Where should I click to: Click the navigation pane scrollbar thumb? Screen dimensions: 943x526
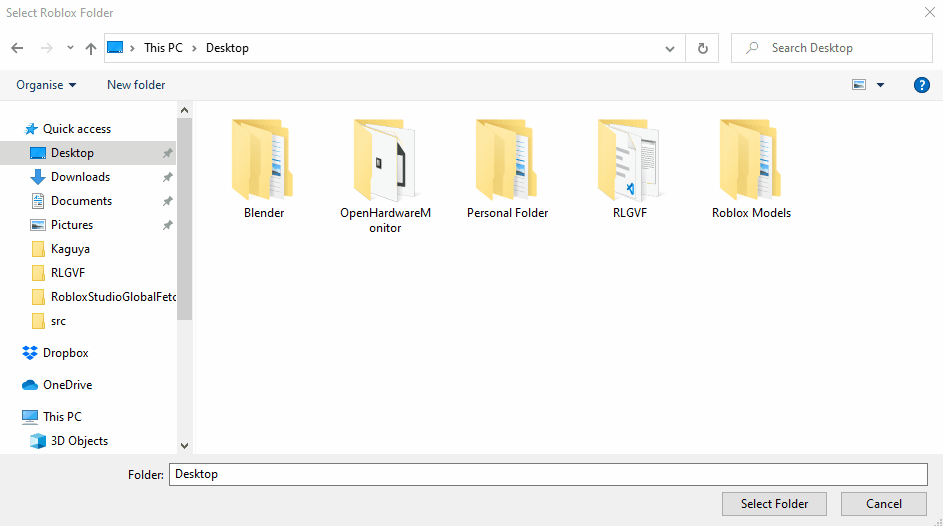(185, 219)
